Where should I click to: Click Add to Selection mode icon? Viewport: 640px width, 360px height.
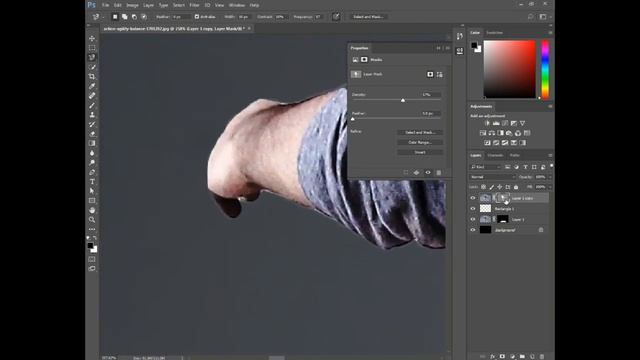124,17
